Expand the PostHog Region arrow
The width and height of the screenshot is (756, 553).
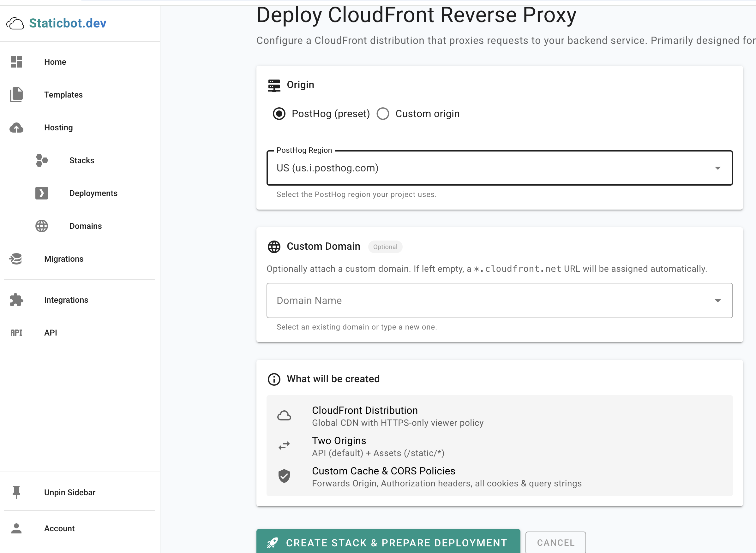[x=717, y=168]
